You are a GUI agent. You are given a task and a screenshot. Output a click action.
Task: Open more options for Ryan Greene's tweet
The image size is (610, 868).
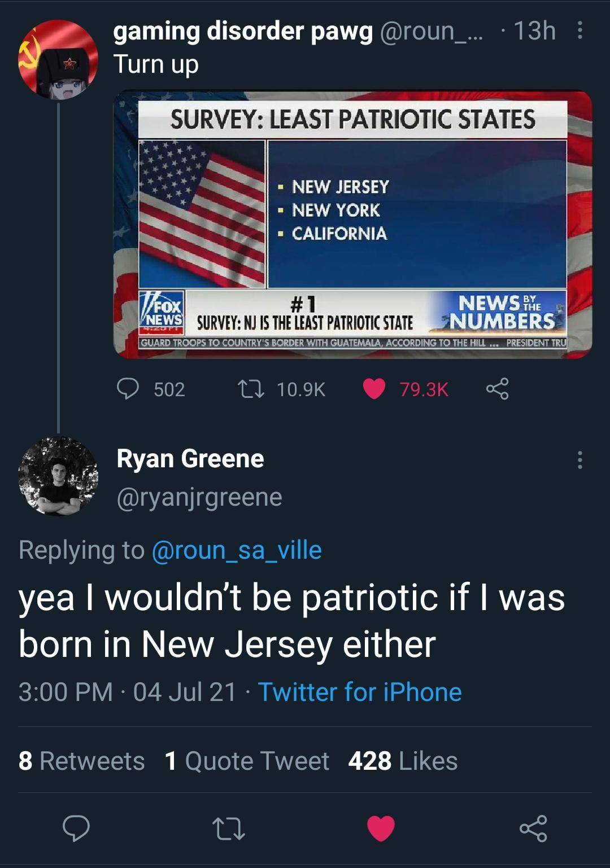click(579, 460)
